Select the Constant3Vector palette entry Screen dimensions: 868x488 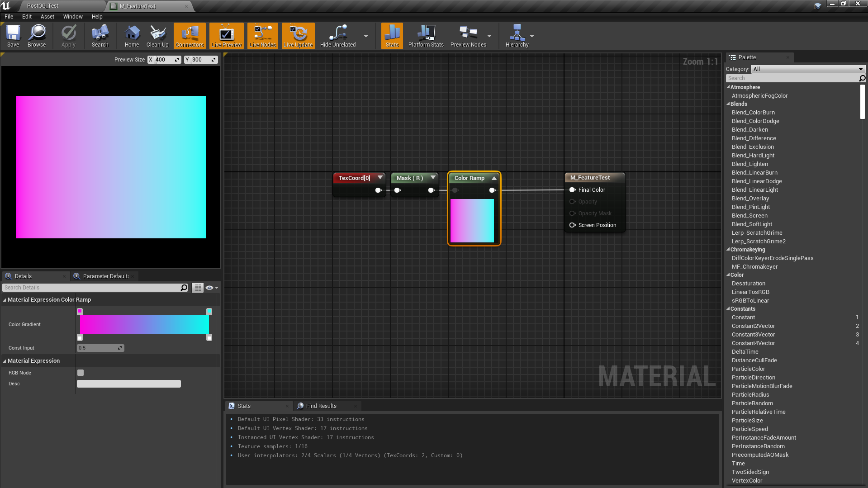[753, 335]
